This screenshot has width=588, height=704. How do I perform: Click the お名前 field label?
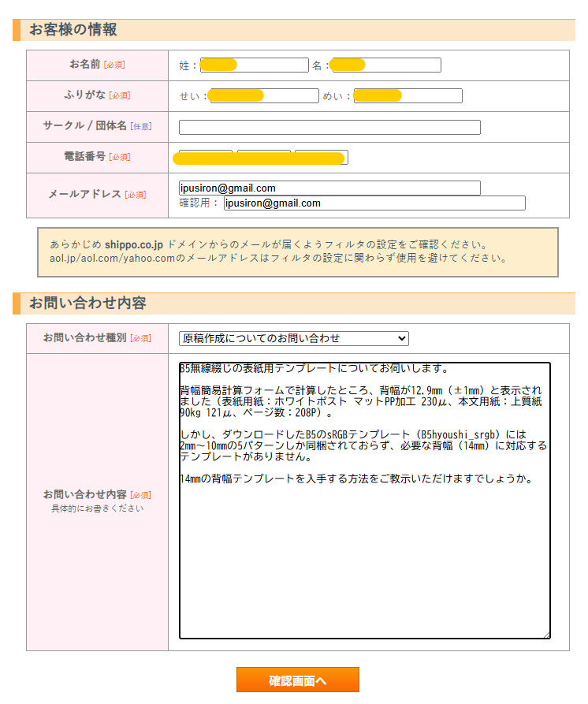pyautogui.click(x=84, y=65)
